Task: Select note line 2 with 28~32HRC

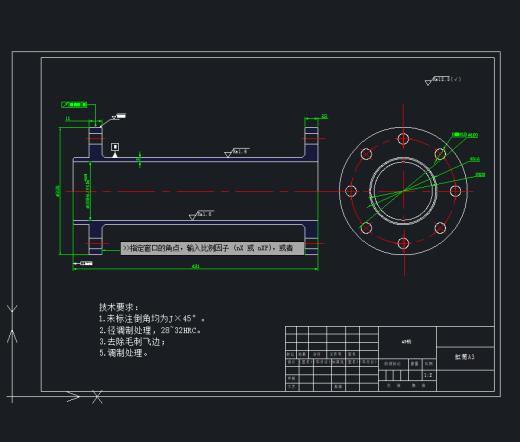Action: click(x=150, y=330)
